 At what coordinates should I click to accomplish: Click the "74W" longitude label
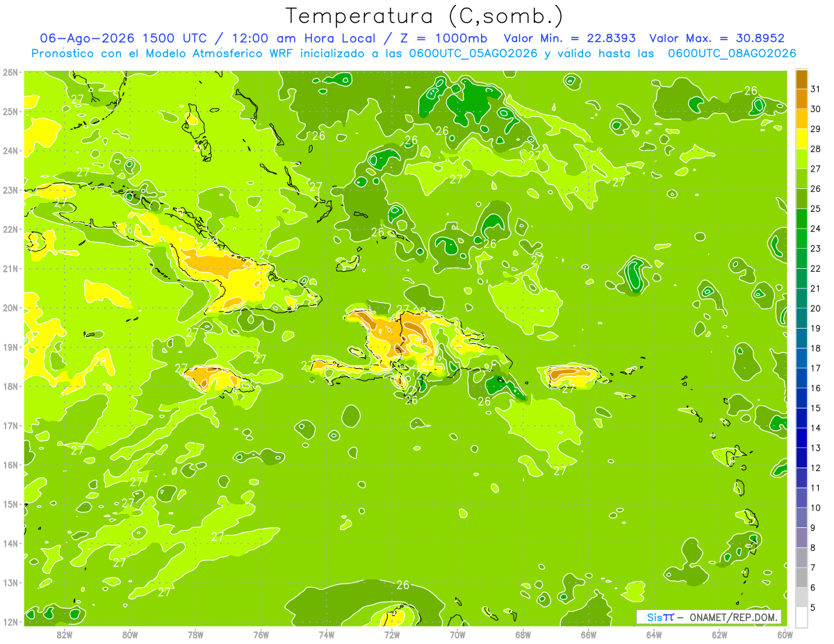tap(326, 634)
